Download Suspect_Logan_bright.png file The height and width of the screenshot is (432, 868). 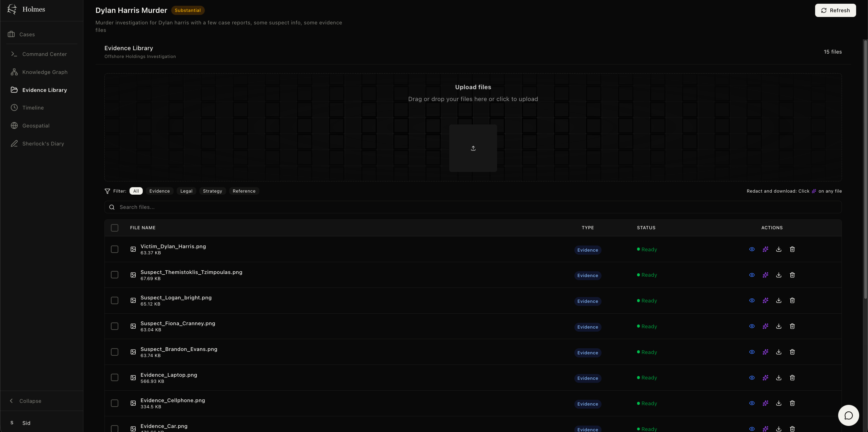[x=779, y=300]
